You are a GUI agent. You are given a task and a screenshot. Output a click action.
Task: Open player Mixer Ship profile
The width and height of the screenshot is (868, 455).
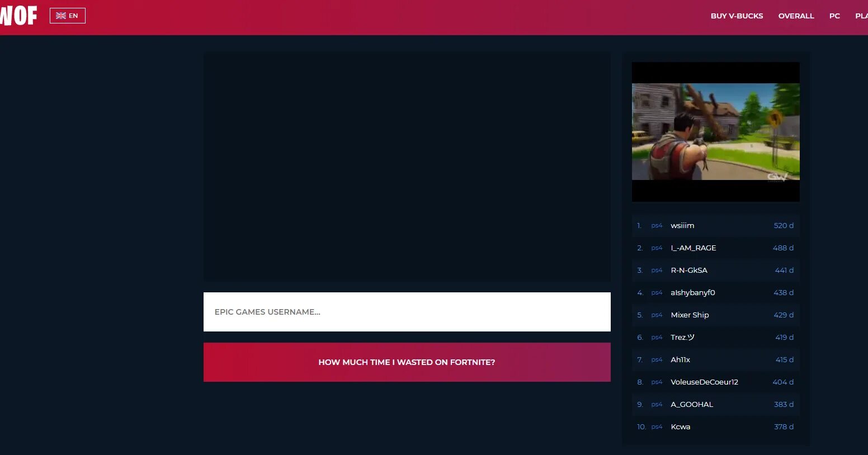pos(690,315)
